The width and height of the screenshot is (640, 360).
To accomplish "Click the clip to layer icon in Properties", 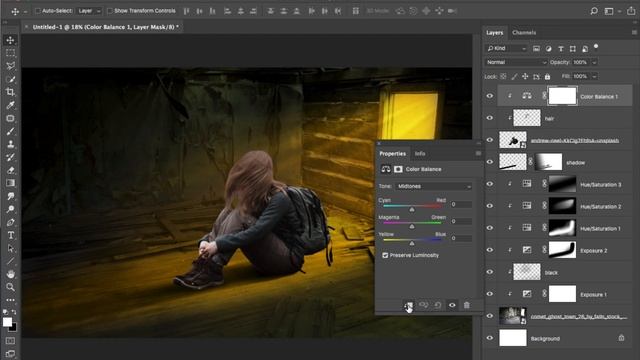I will click(409, 305).
